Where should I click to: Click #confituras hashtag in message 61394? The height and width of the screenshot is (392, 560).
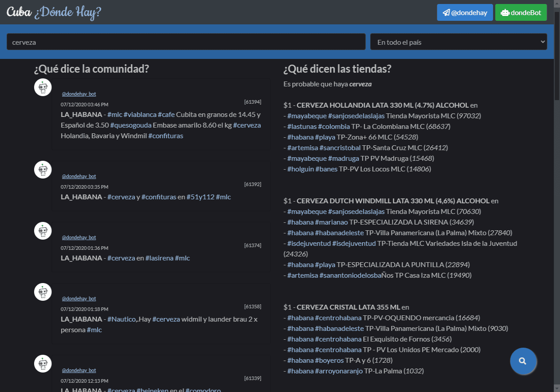(166, 136)
